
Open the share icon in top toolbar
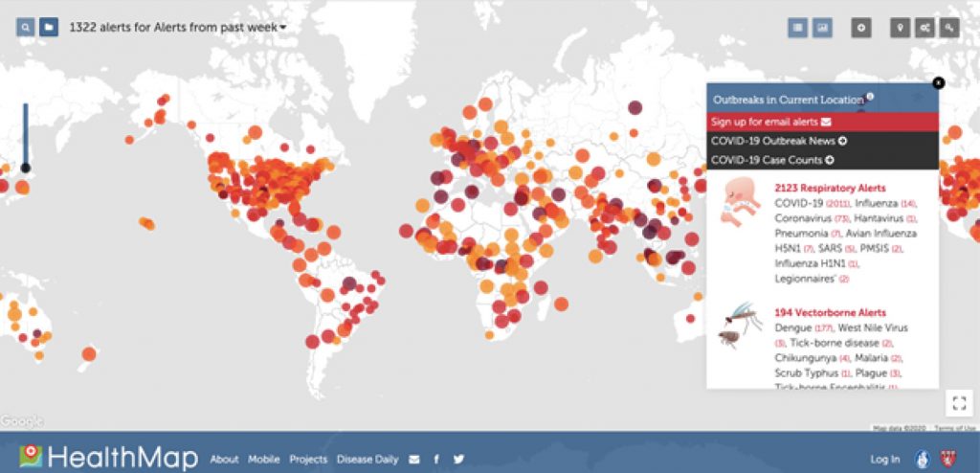pyautogui.click(x=924, y=28)
